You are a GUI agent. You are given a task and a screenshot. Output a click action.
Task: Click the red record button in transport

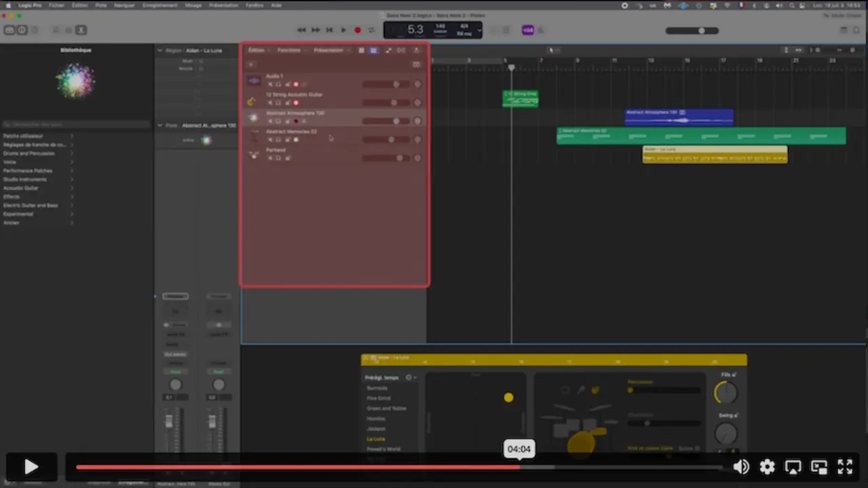[x=357, y=30]
